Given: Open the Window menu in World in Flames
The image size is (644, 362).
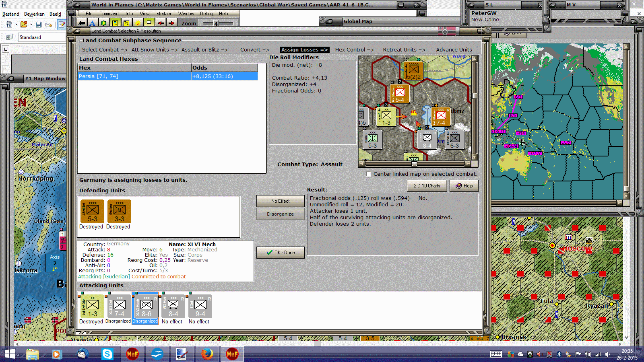Looking at the screenshot, I should pyautogui.click(x=186, y=14).
